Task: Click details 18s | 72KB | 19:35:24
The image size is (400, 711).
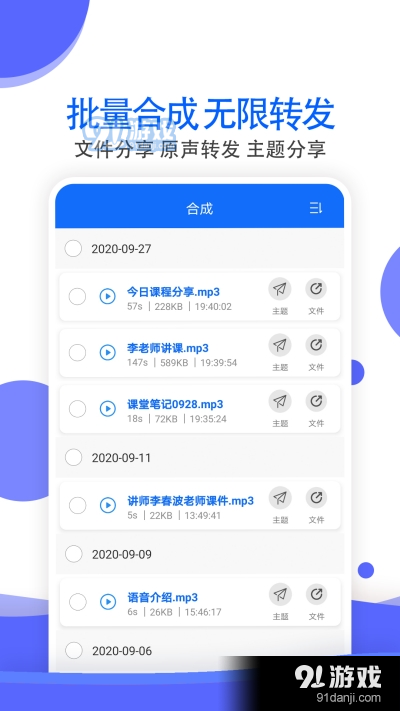Action: 177,419
